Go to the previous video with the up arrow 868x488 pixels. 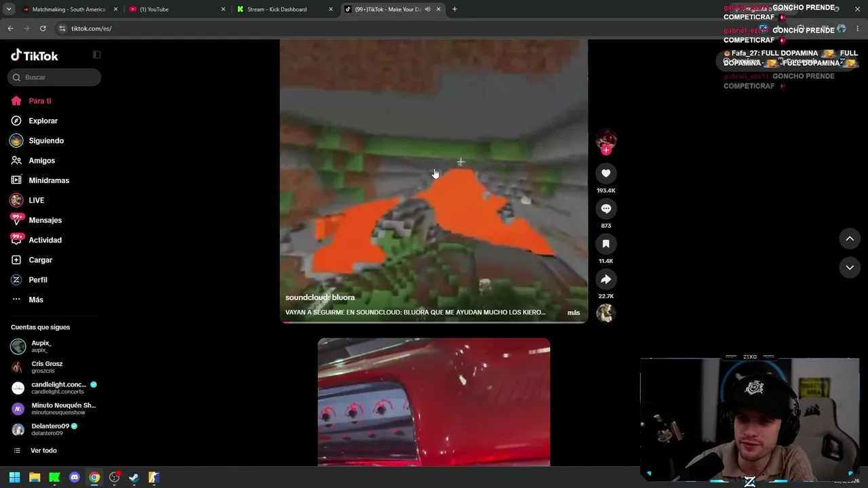pyautogui.click(x=850, y=239)
